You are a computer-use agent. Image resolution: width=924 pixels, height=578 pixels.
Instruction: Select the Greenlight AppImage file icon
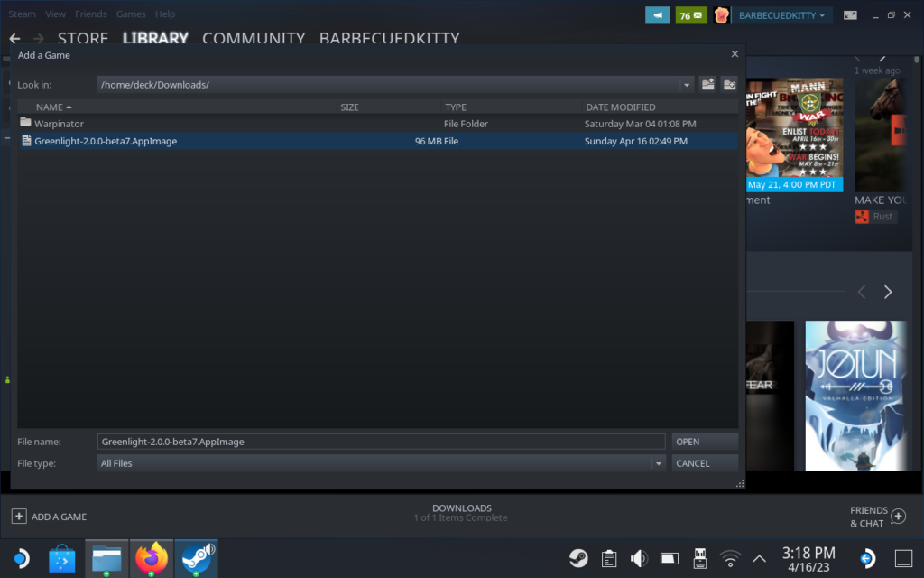click(26, 140)
